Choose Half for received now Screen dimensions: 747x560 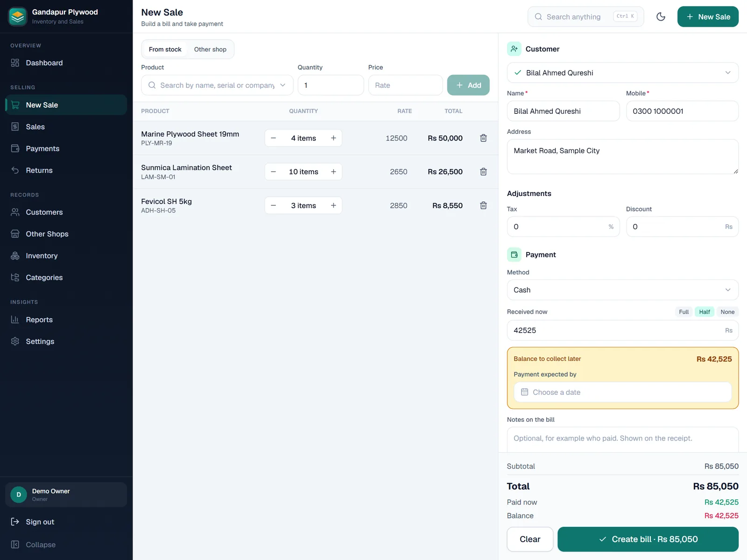705,312
